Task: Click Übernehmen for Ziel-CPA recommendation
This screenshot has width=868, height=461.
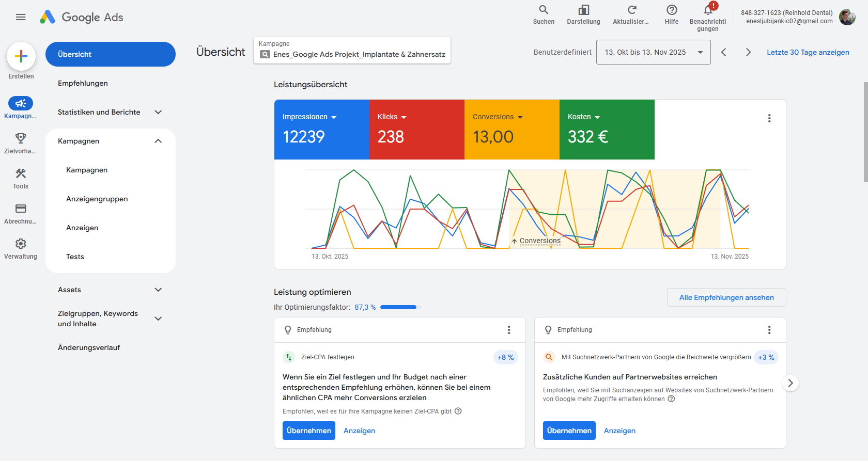Action: click(x=309, y=431)
